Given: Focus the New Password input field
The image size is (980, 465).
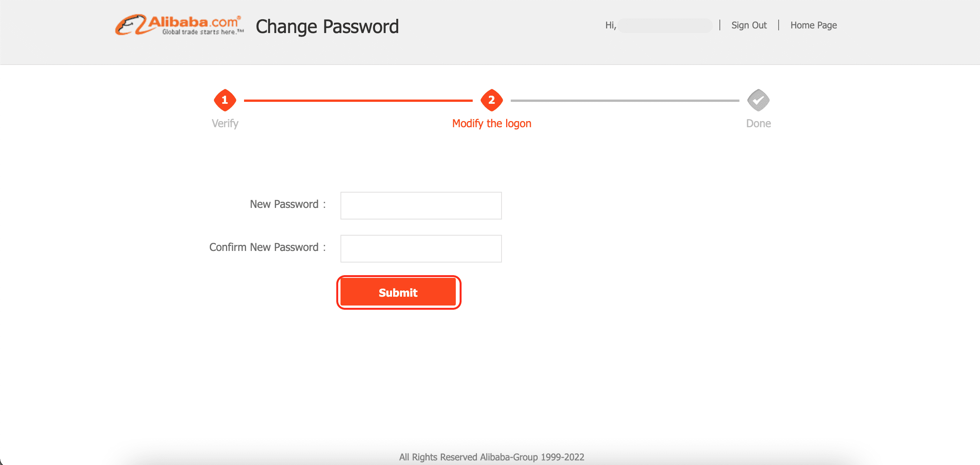Looking at the screenshot, I should point(421,206).
